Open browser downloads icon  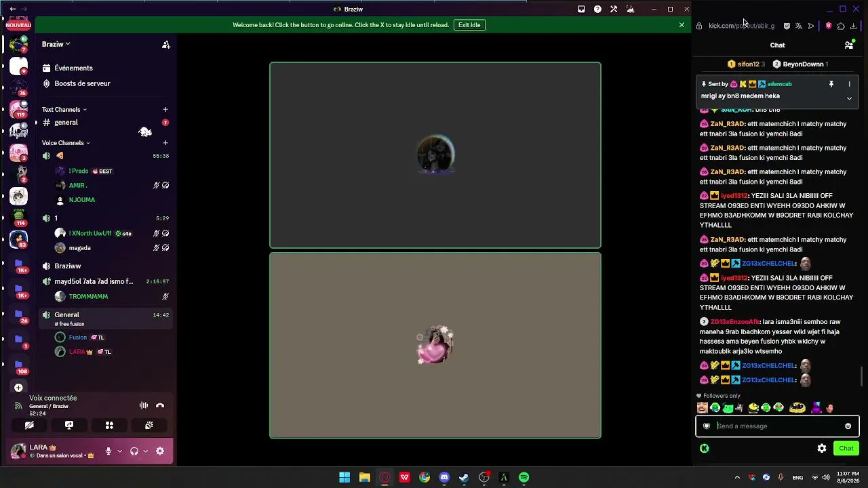tap(853, 26)
